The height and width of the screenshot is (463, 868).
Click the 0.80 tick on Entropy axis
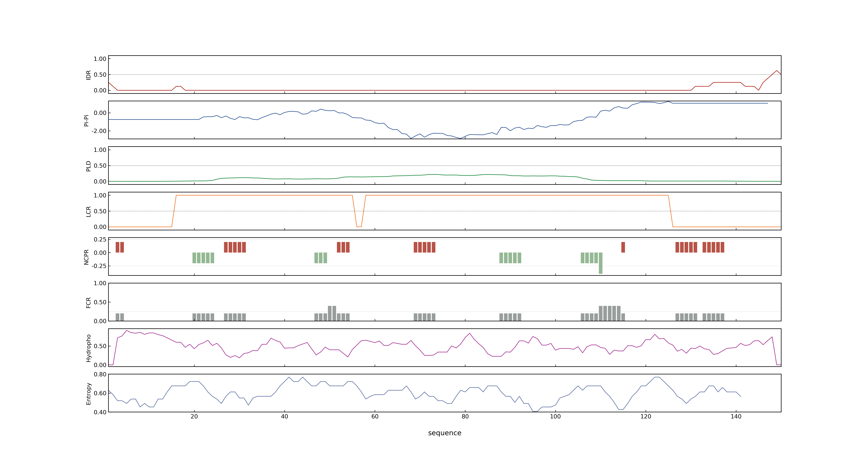(x=100, y=374)
